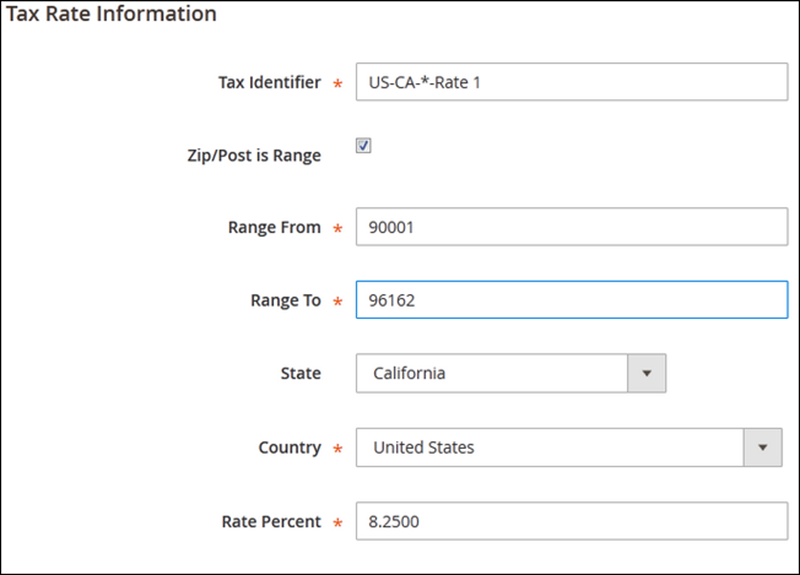Click the State dropdown arrow button

coord(646,373)
